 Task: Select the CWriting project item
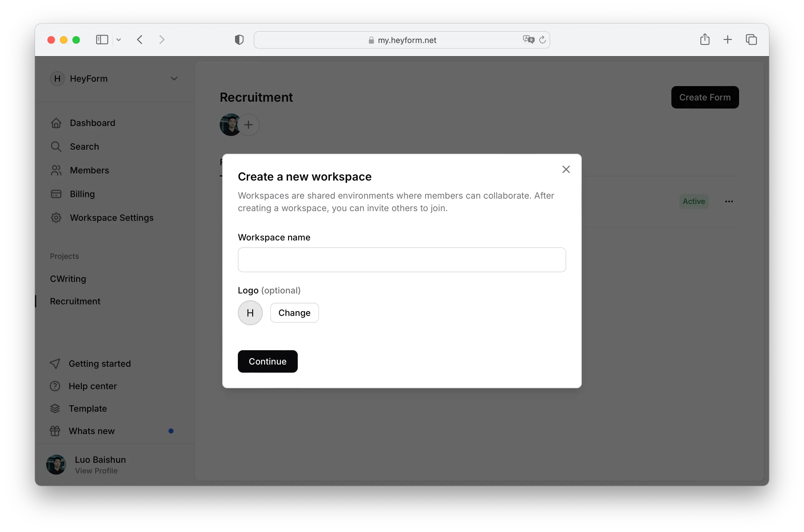(68, 278)
